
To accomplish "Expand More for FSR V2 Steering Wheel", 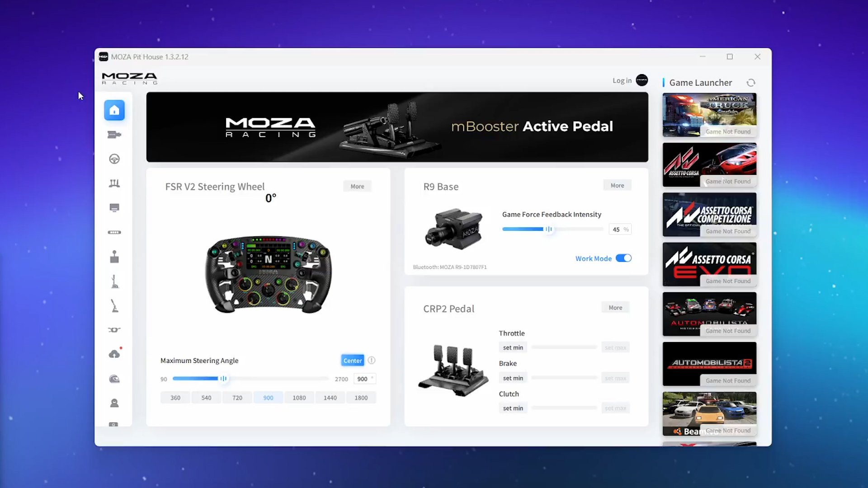I will click(x=357, y=186).
